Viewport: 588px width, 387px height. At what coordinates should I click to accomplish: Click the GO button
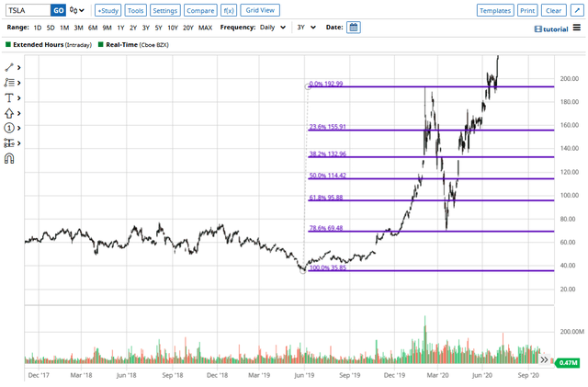pos(59,10)
